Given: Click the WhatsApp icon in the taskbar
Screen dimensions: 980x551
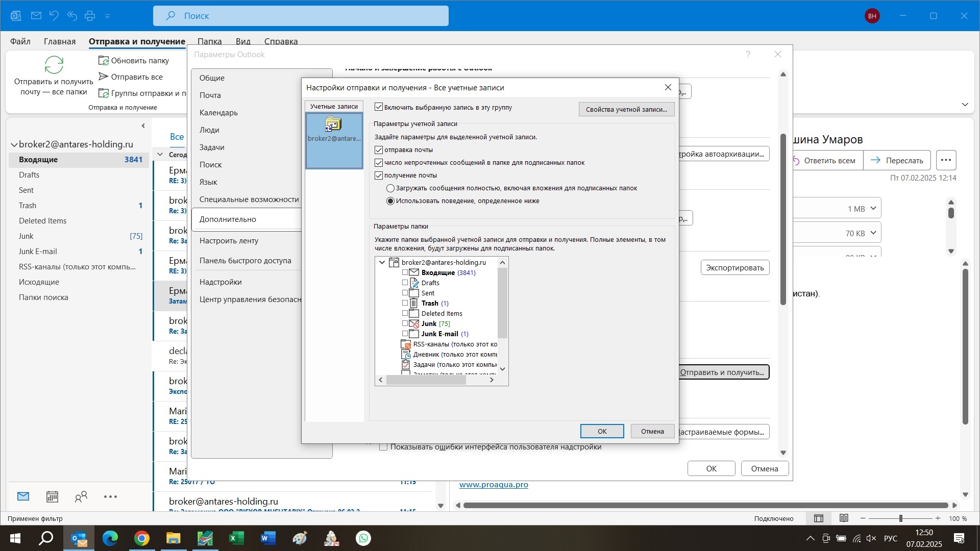Looking at the screenshot, I should click(x=363, y=539).
